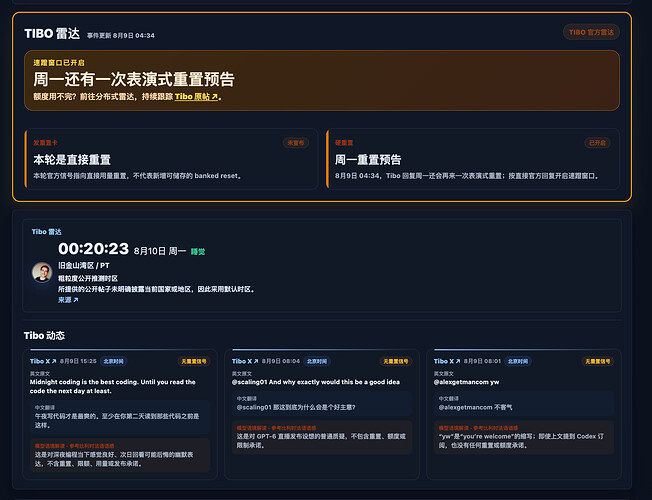Image resolution: width=652 pixels, height=500 pixels.
Task: Click the 事件更新 8月9日 04:34 timestamp
Action: coord(121,36)
